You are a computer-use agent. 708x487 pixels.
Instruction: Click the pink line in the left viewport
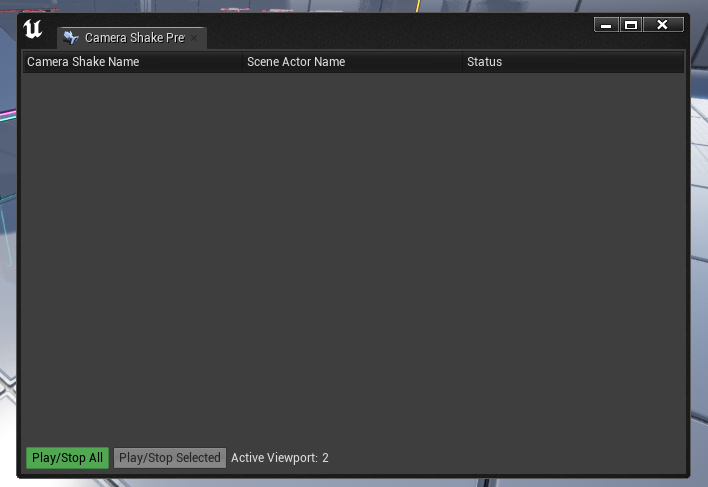pos(8,115)
